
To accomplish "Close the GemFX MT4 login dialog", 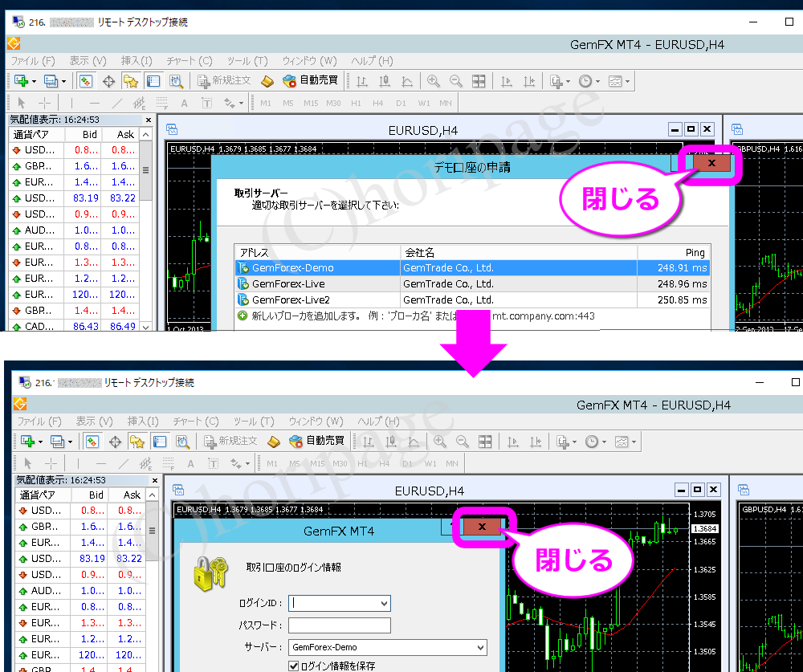I will (481, 526).
